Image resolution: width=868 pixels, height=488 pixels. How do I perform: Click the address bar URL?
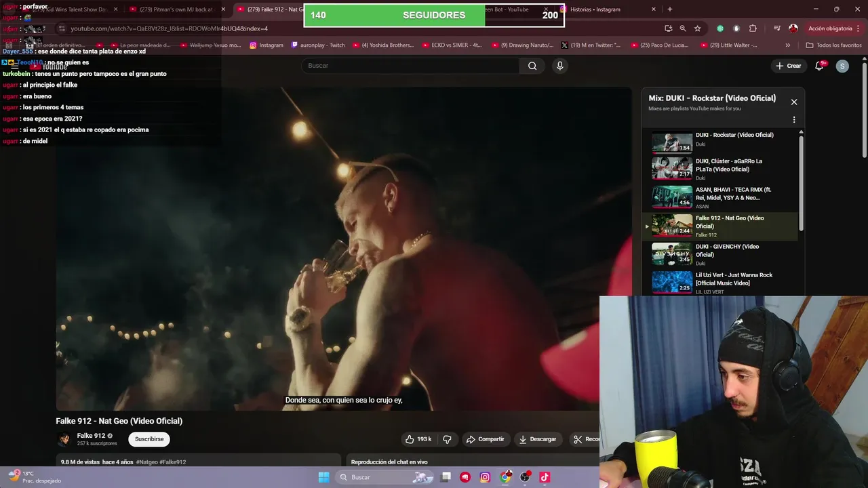click(170, 28)
